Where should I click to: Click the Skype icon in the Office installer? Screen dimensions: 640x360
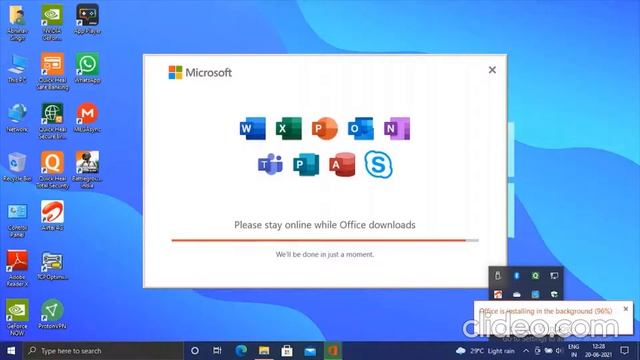point(378,164)
